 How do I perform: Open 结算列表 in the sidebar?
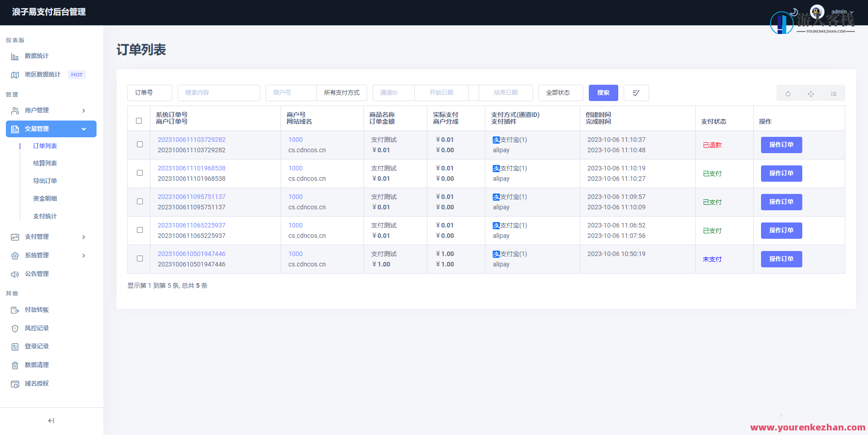click(45, 164)
